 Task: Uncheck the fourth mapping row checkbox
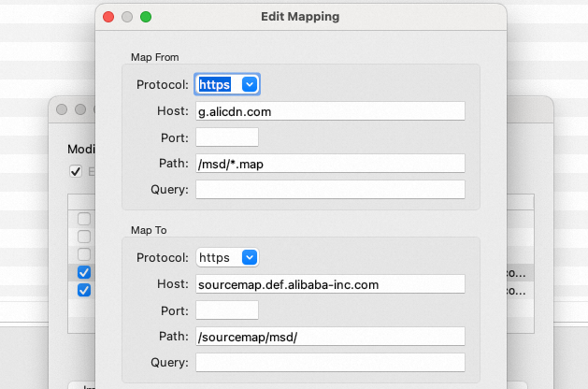coord(84,272)
